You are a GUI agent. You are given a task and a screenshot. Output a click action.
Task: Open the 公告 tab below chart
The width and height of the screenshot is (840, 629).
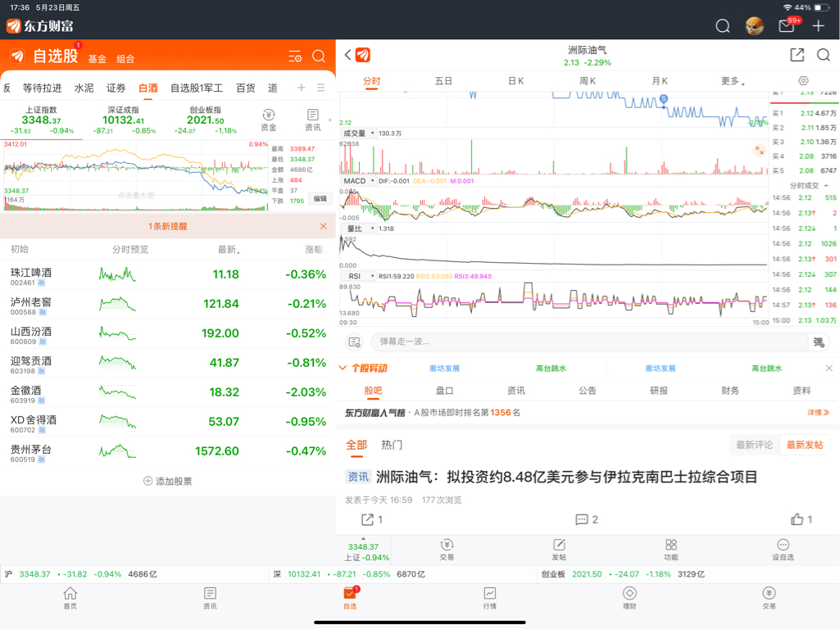[x=587, y=391]
